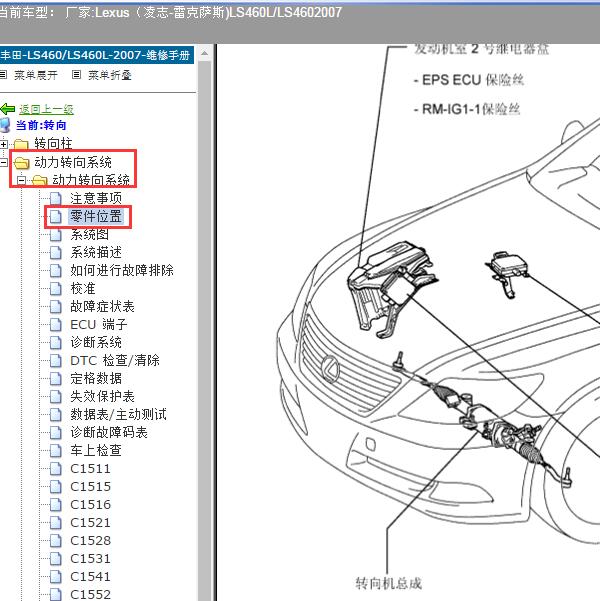The image size is (600, 601).
Task: Click the page icon beside 注意事项
Action: coord(56,199)
